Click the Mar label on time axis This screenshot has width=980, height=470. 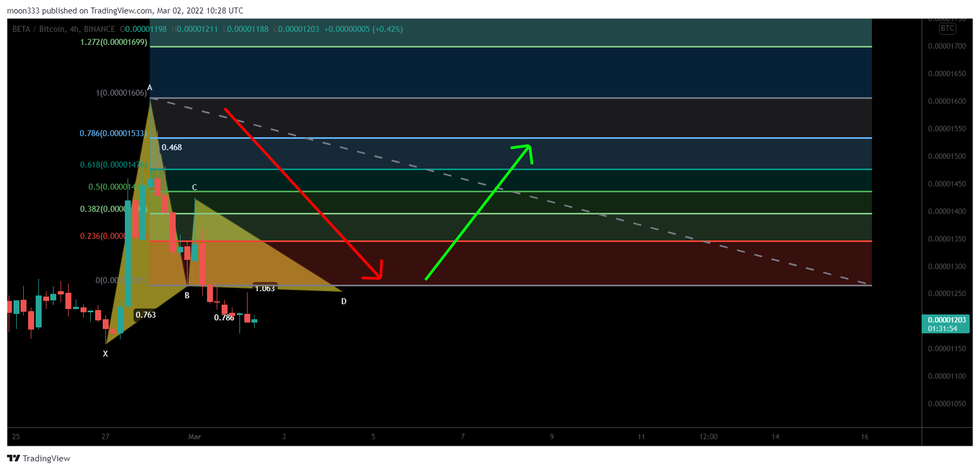click(x=195, y=437)
